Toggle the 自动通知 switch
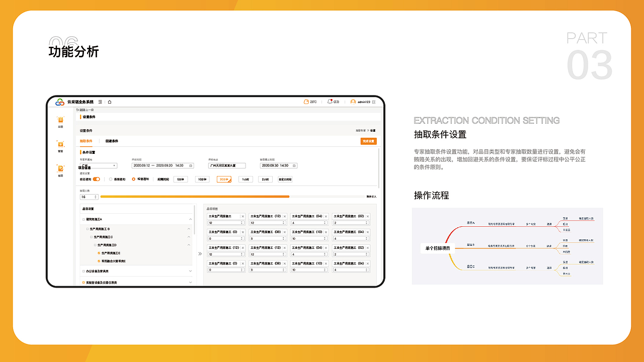 96,179
